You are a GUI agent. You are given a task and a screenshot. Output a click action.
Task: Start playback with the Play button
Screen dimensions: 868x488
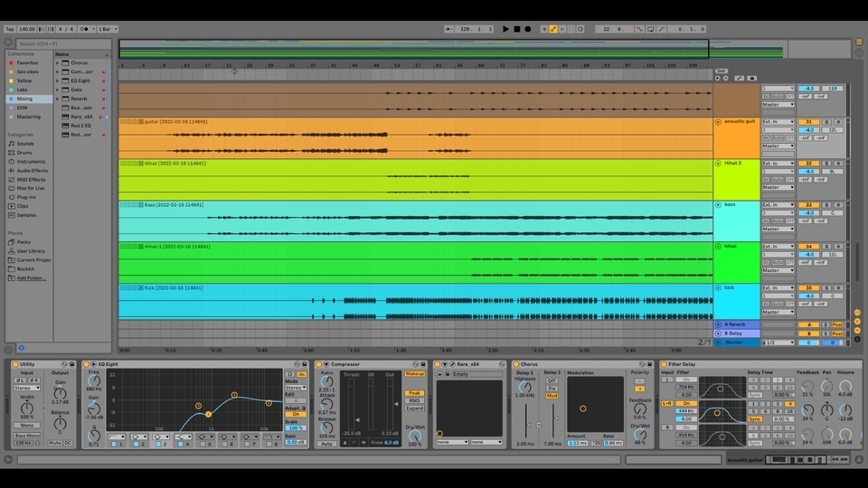pos(505,29)
